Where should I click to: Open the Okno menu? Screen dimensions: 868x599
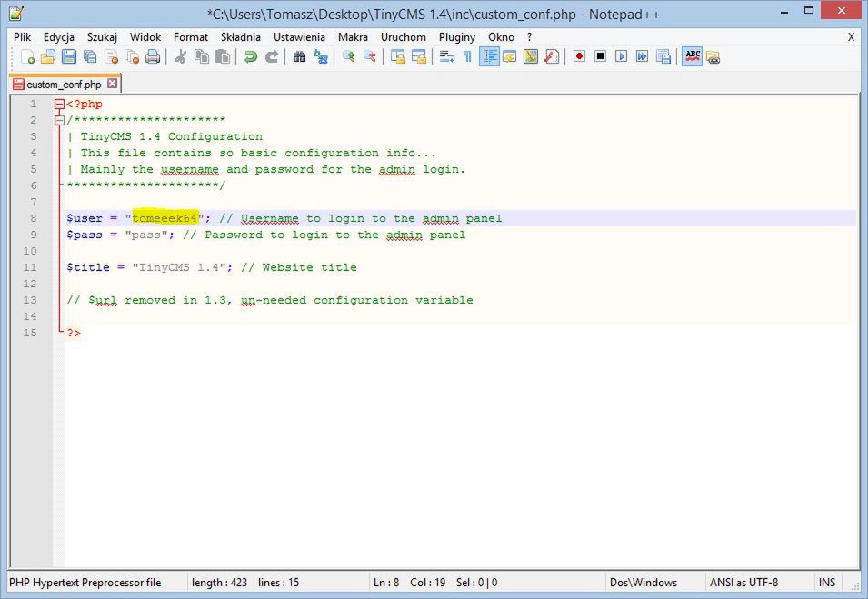(501, 37)
